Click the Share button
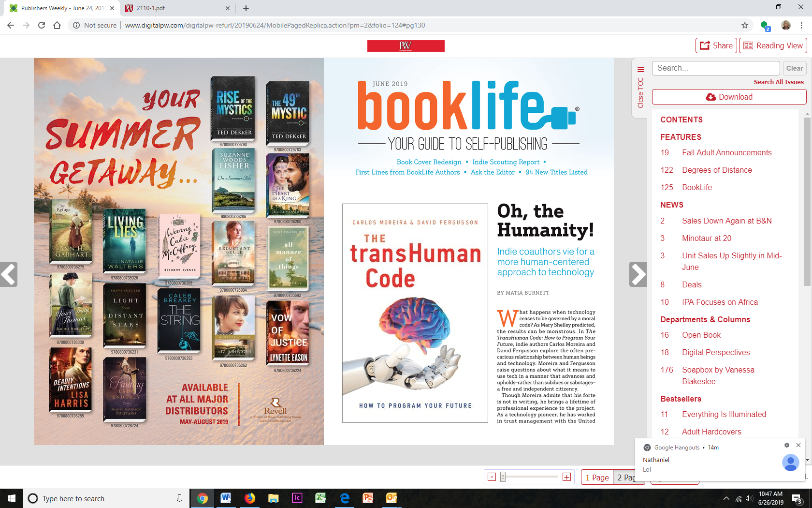 point(716,45)
